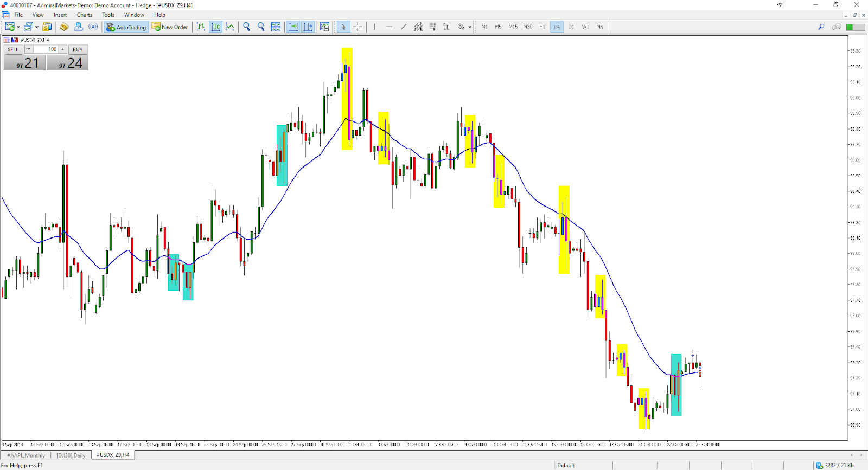Toggle chart shift from right border
This screenshot has height=470, width=868.
click(308, 27)
